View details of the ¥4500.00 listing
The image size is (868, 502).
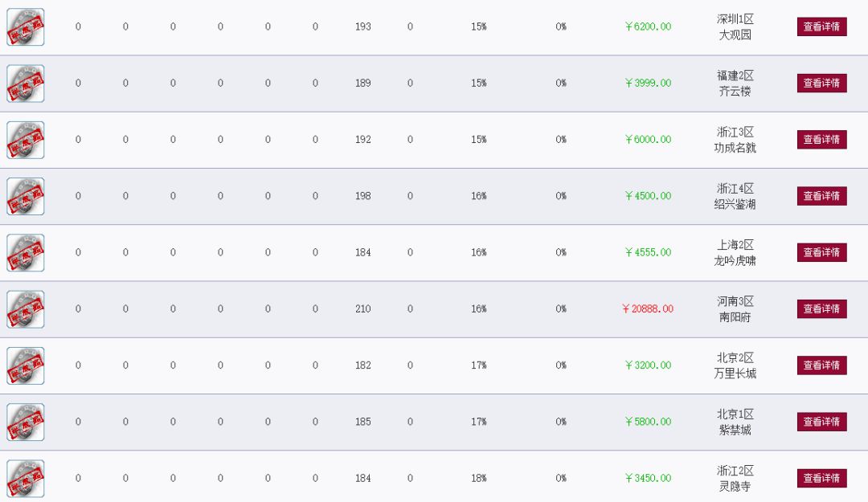pos(821,196)
